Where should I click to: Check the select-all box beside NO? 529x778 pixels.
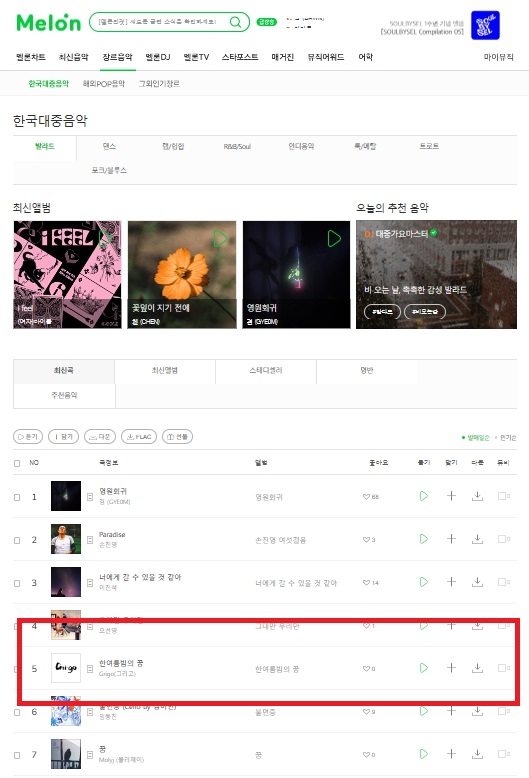coord(17,463)
